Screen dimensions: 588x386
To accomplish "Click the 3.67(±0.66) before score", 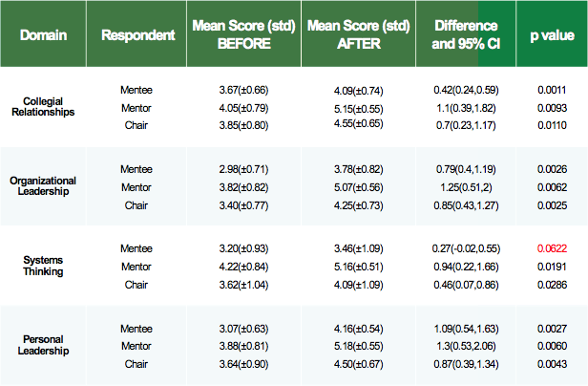I will 243,90.
